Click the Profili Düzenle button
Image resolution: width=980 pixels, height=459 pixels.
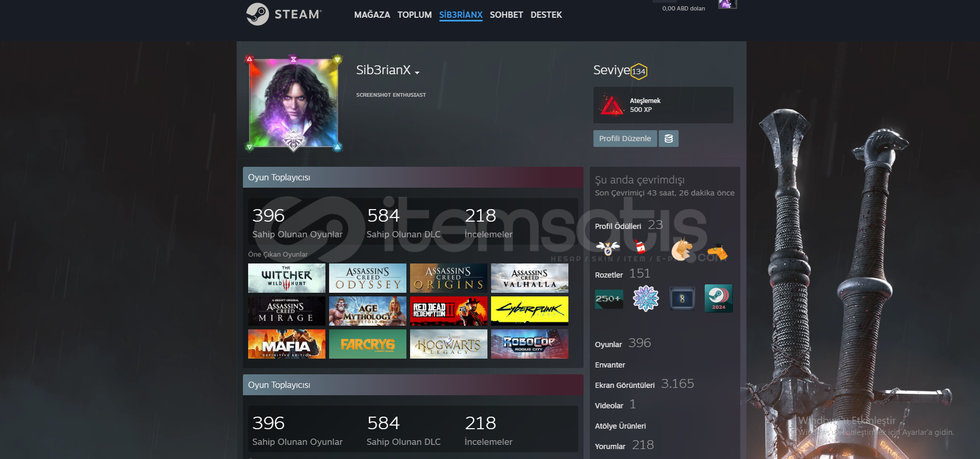pyautogui.click(x=625, y=139)
